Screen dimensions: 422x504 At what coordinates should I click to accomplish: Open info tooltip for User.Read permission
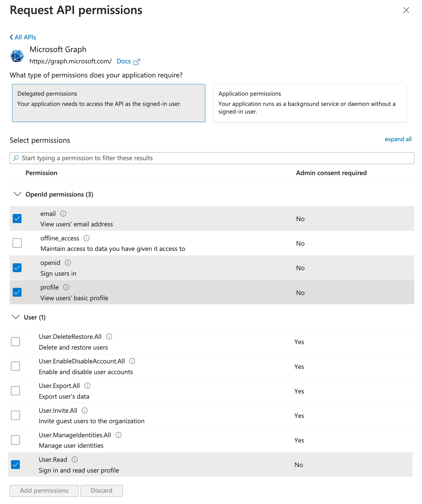74,459
